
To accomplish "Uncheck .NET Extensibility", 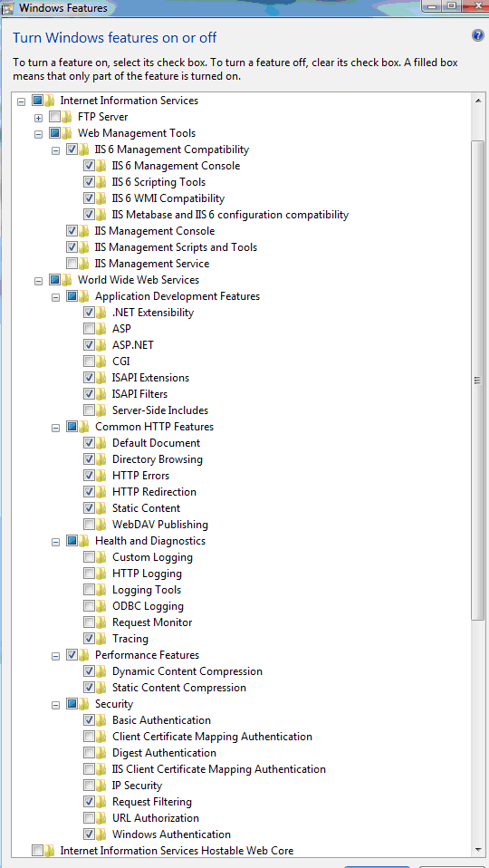I will [89, 313].
